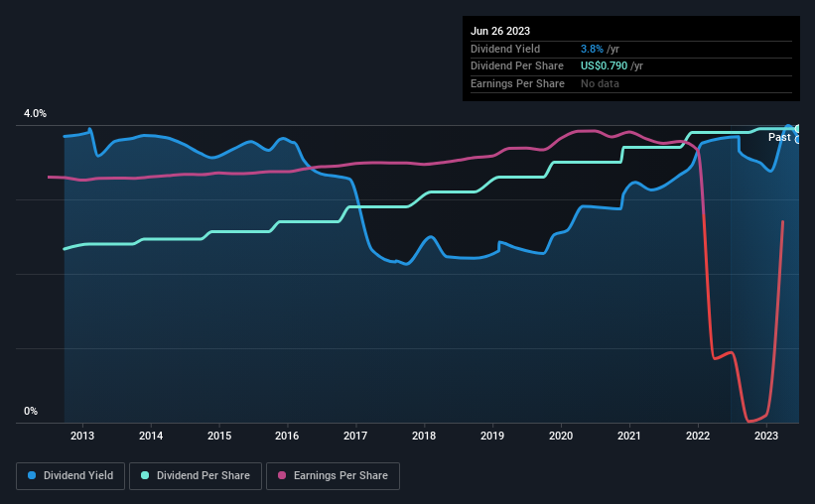Click the 2013 x-axis label

[x=82, y=436]
